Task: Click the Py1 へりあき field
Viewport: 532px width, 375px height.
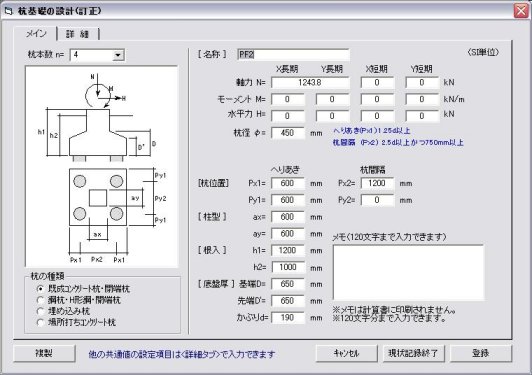Action: click(x=287, y=200)
